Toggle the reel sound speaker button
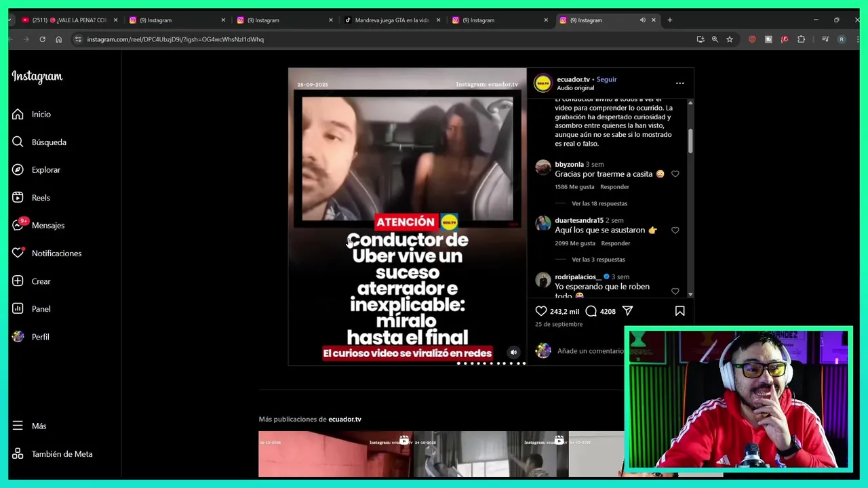The height and width of the screenshot is (488, 868). point(514,352)
